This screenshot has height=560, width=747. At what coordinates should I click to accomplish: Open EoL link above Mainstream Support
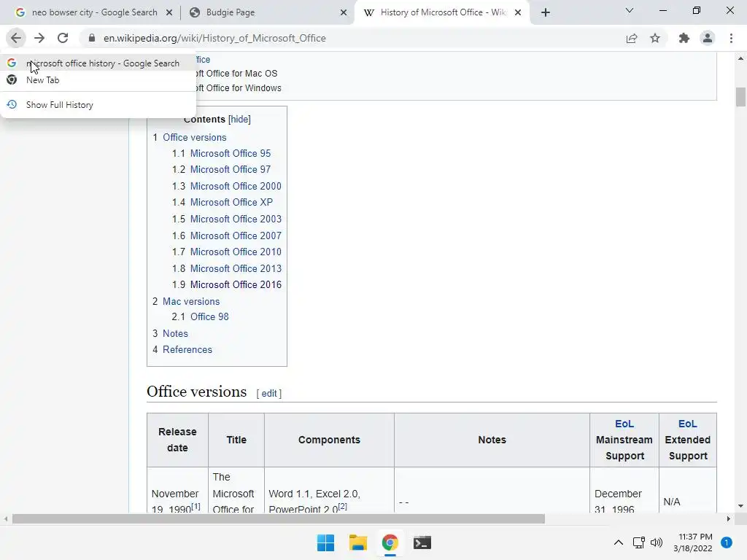(x=624, y=424)
